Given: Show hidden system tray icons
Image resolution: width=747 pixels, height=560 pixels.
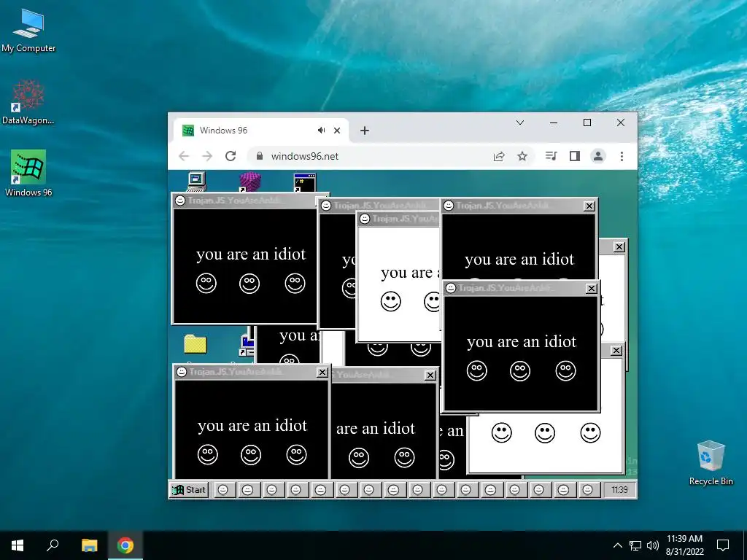Looking at the screenshot, I should click(x=617, y=545).
